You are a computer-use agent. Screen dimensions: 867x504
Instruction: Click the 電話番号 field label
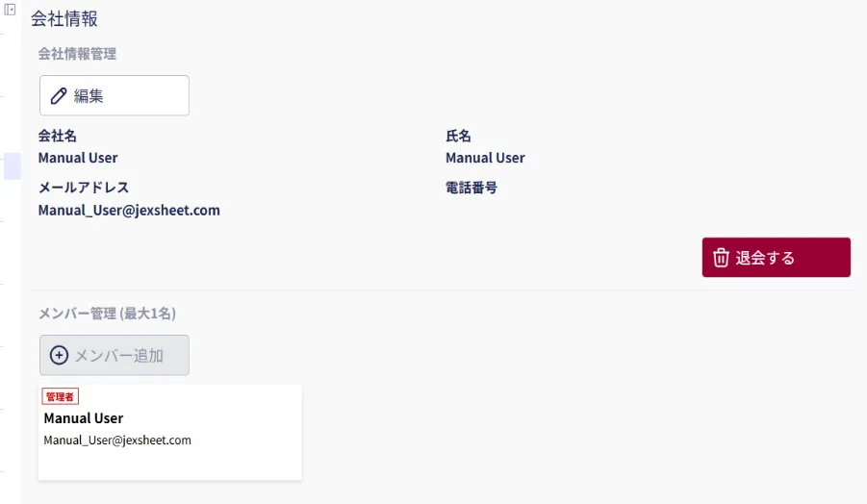[x=472, y=188]
